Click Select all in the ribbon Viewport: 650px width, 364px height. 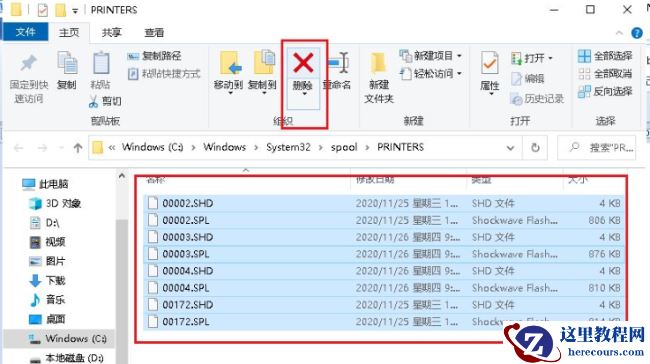(605, 56)
